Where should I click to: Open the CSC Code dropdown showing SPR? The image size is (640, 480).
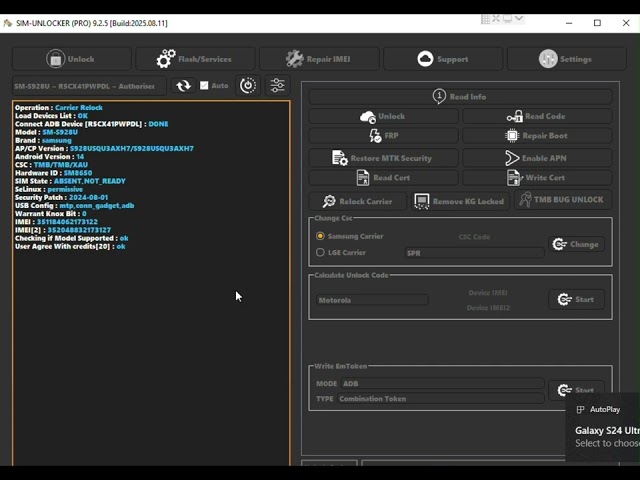pos(474,253)
